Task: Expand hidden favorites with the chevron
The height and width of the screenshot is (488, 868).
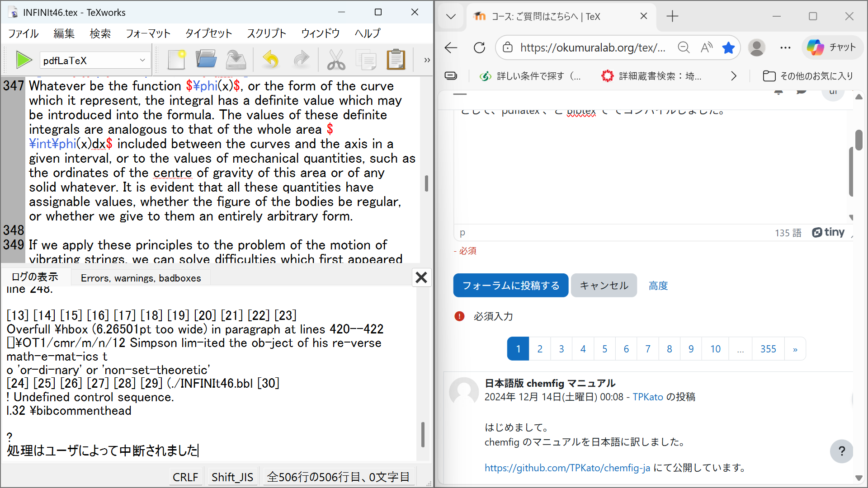Action: click(x=733, y=75)
